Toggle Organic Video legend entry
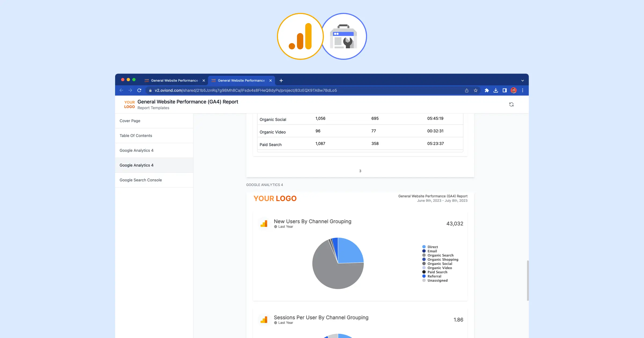The height and width of the screenshot is (338, 644). (437, 268)
